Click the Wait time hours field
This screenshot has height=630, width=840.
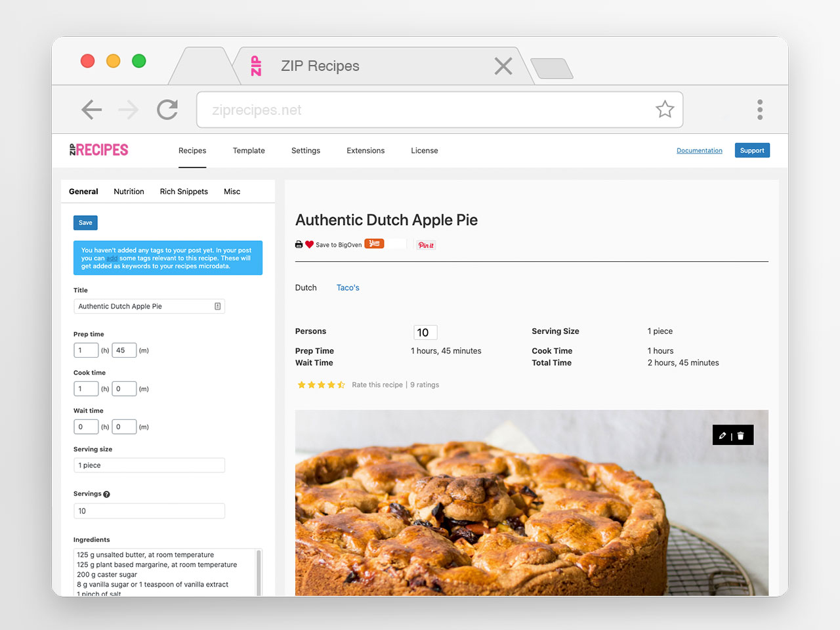click(x=86, y=427)
